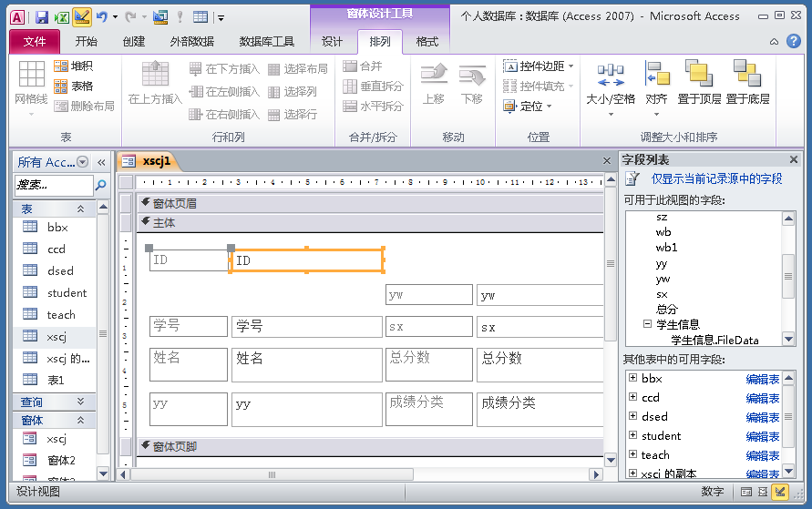This screenshot has width=812, height=509.
Task: Apply the 堆积 stacked layout
Action: coord(74,66)
